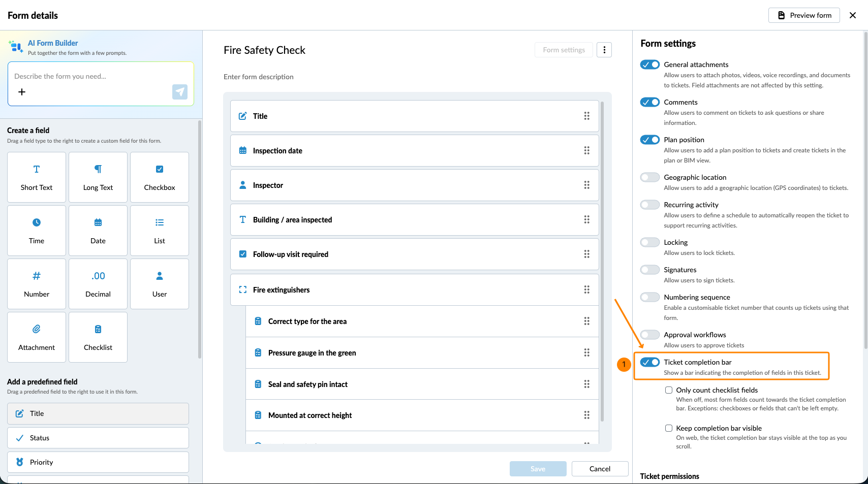Screen dimensions: 868x484
Task: Pick the Checklist field type tile
Action: 98,337
